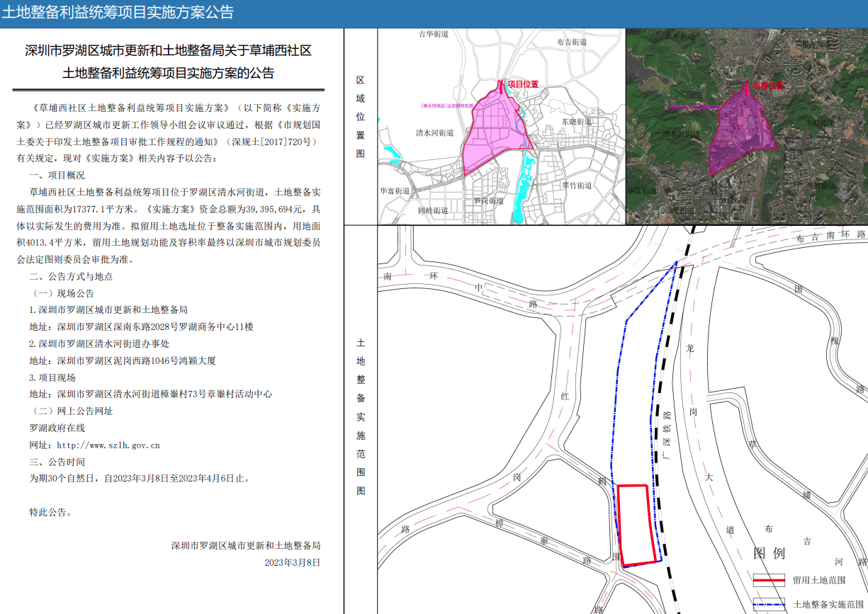Image resolution: width=868 pixels, height=614 pixels.
Task: Click the text '罗湖政府在线'
Action: click(57, 428)
